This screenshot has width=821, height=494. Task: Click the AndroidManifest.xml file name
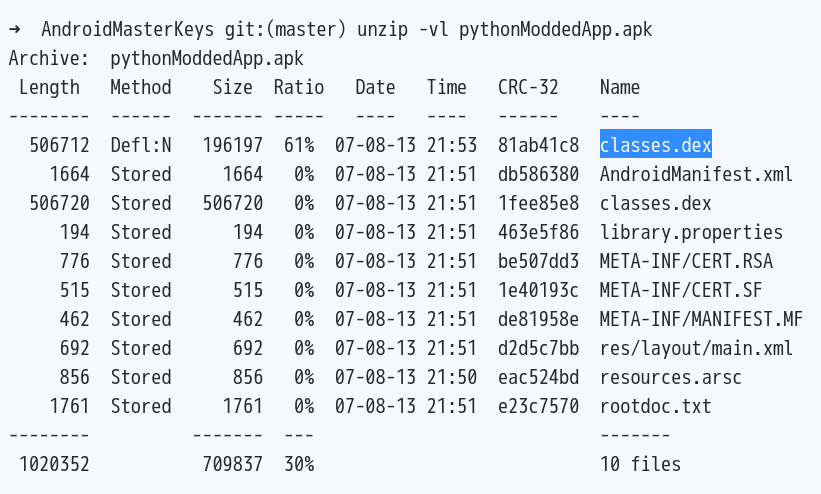point(696,174)
